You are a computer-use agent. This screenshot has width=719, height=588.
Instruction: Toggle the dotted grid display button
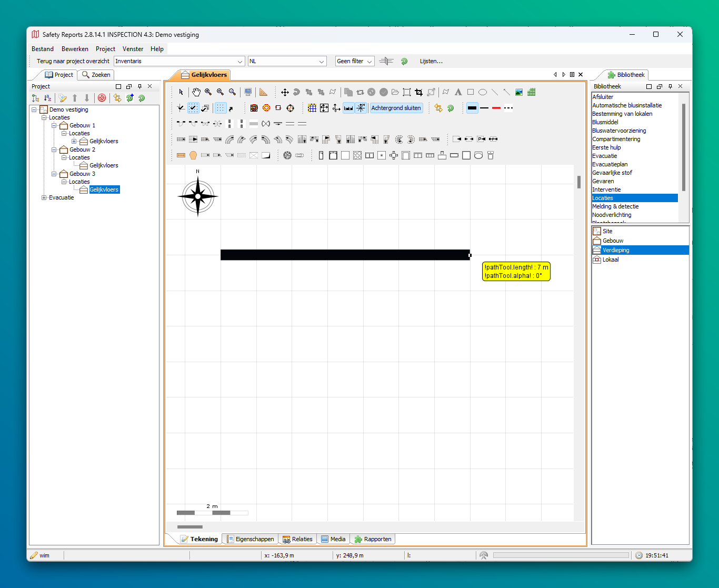221,108
